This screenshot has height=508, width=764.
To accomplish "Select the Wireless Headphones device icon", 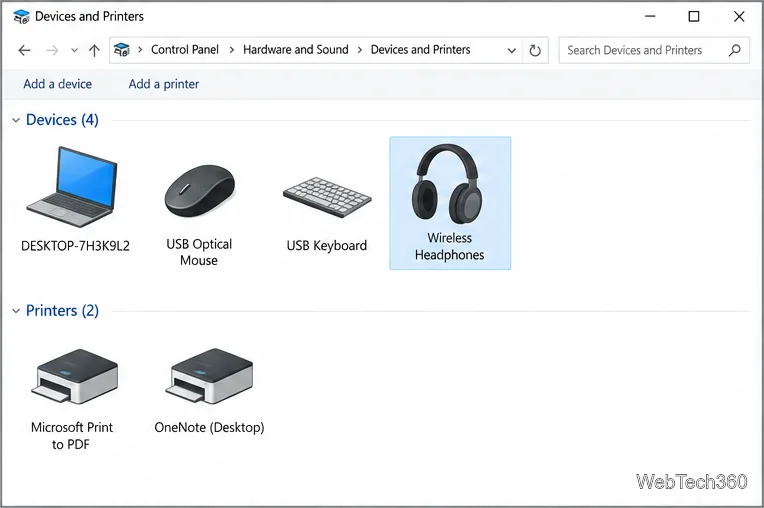I will pos(447,183).
